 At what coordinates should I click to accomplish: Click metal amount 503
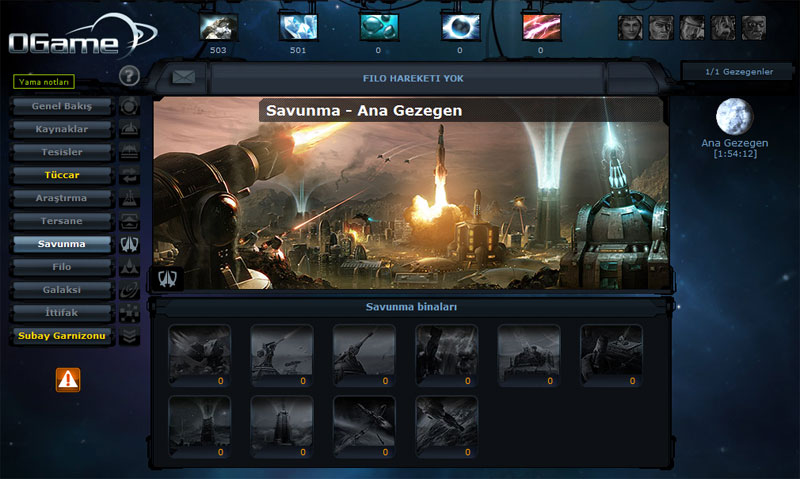[218, 50]
